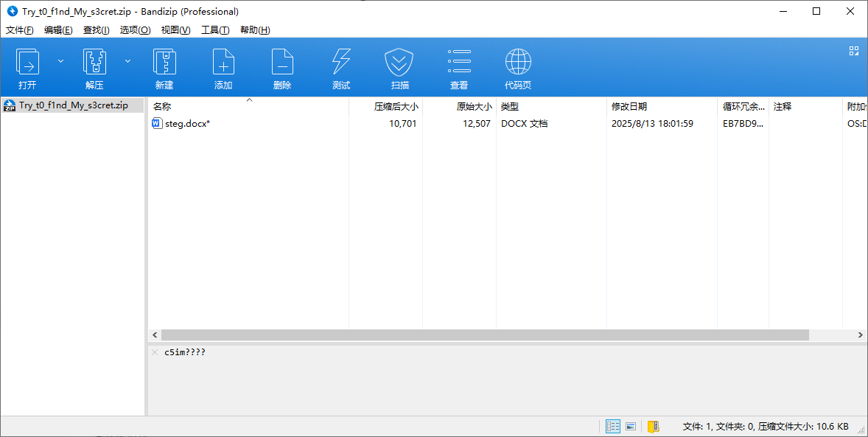Maximize the Bandizip window

click(x=816, y=11)
